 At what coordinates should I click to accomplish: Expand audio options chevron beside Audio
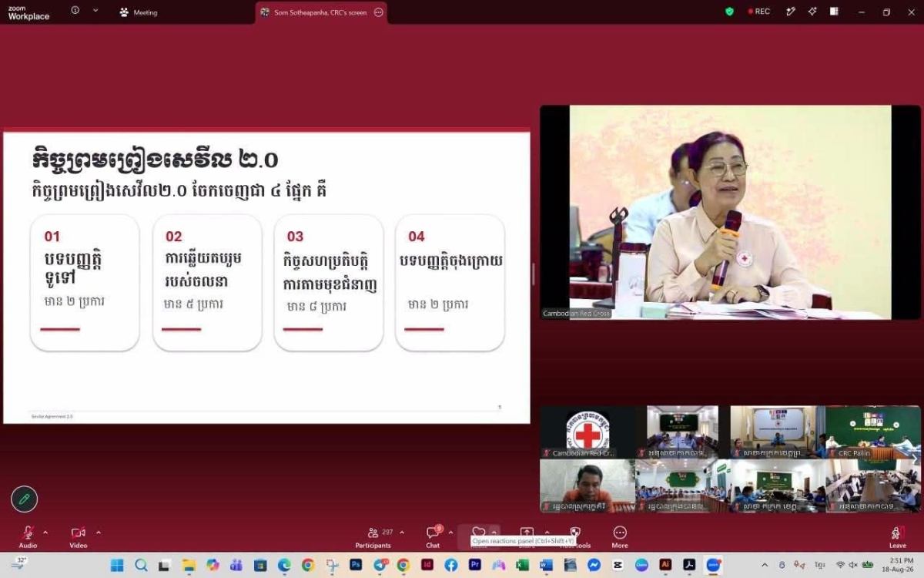click(45, 533)
